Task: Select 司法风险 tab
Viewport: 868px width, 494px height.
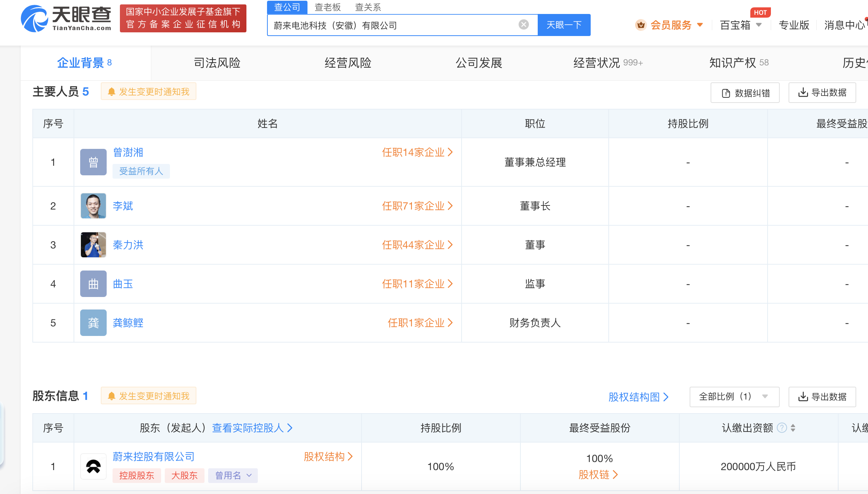Action: click(217, 63)
